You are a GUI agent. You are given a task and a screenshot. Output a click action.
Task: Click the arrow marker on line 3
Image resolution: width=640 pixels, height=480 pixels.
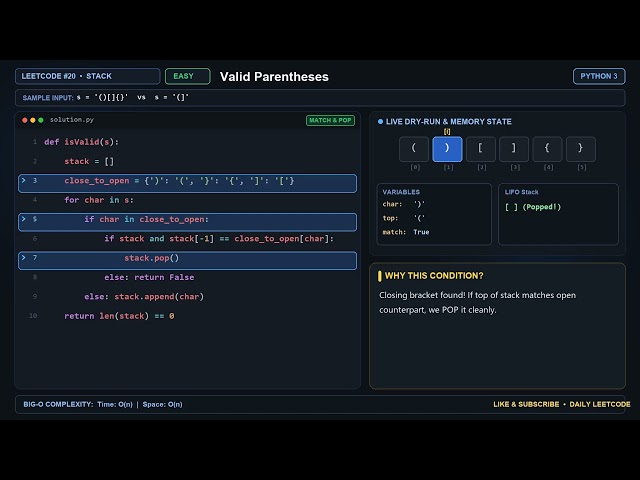[24, 180]
